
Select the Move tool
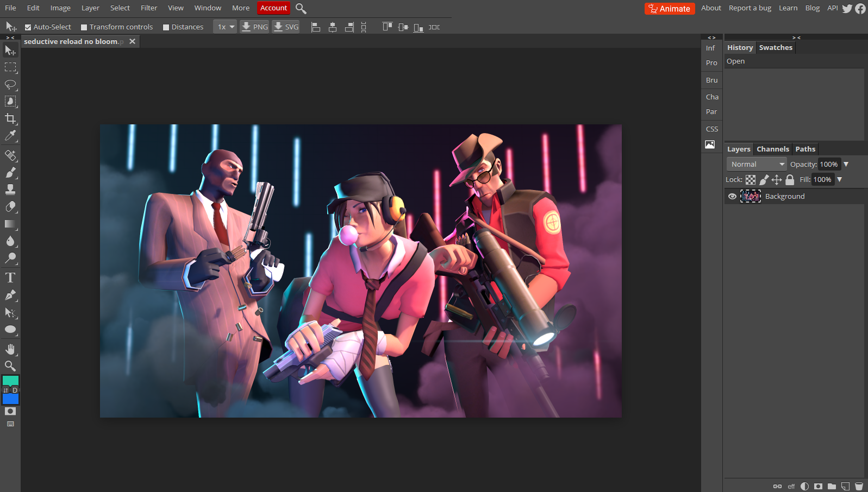[x=10, y=51]
